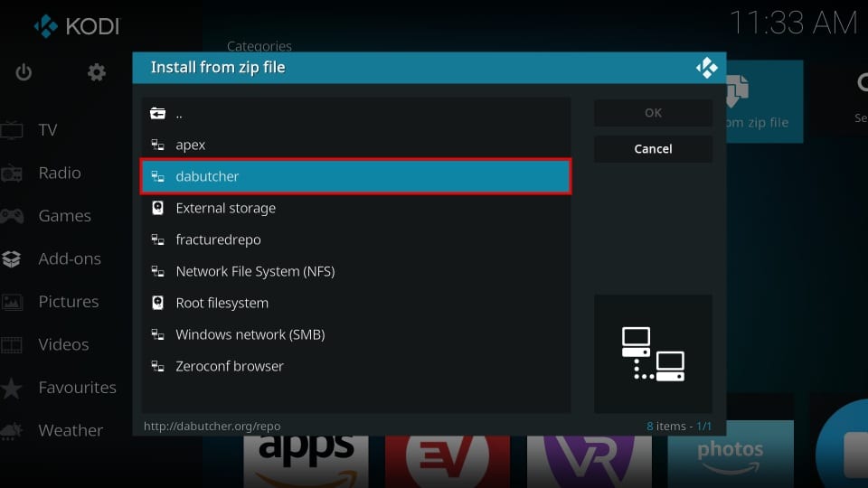Open Windows network (SMB)
The image size is (868, 488).
(356, 334)
